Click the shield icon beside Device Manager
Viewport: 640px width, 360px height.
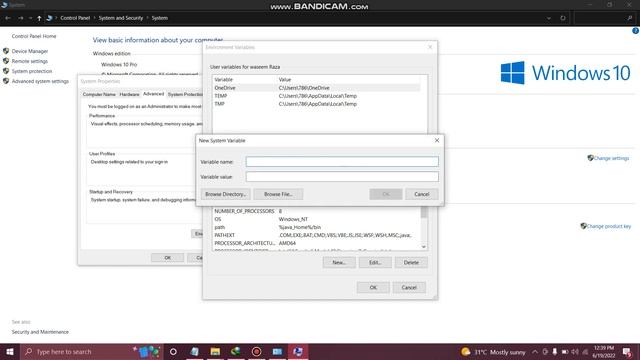pyautogui.click(x=6, y=51)
